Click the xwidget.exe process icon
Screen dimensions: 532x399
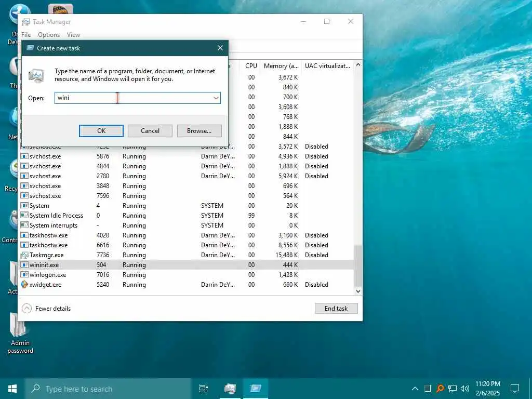(x=24, y=284)
